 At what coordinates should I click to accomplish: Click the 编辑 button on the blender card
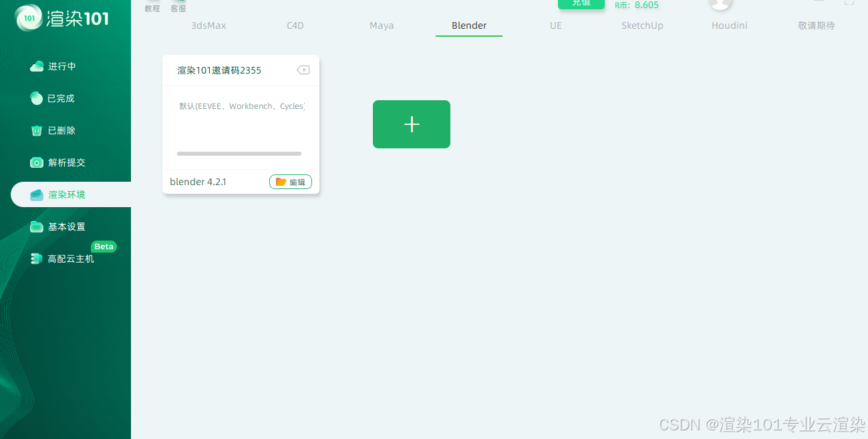coord(291,182)
